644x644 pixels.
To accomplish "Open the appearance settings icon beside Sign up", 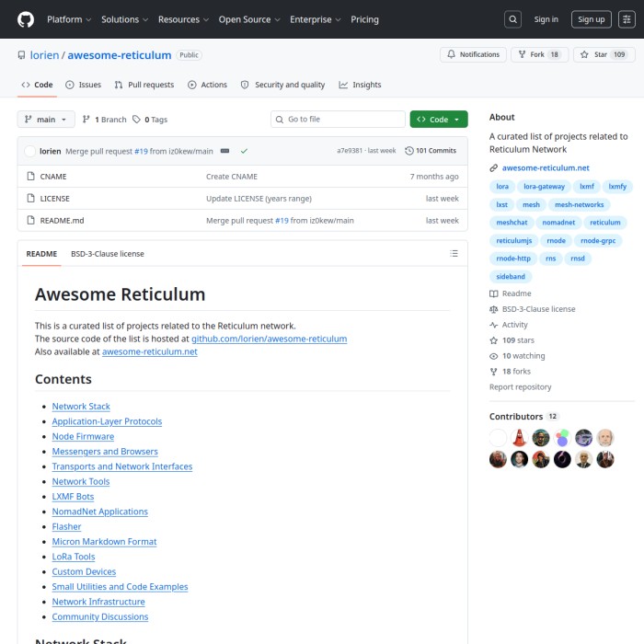I will click(x=627, y=19).
